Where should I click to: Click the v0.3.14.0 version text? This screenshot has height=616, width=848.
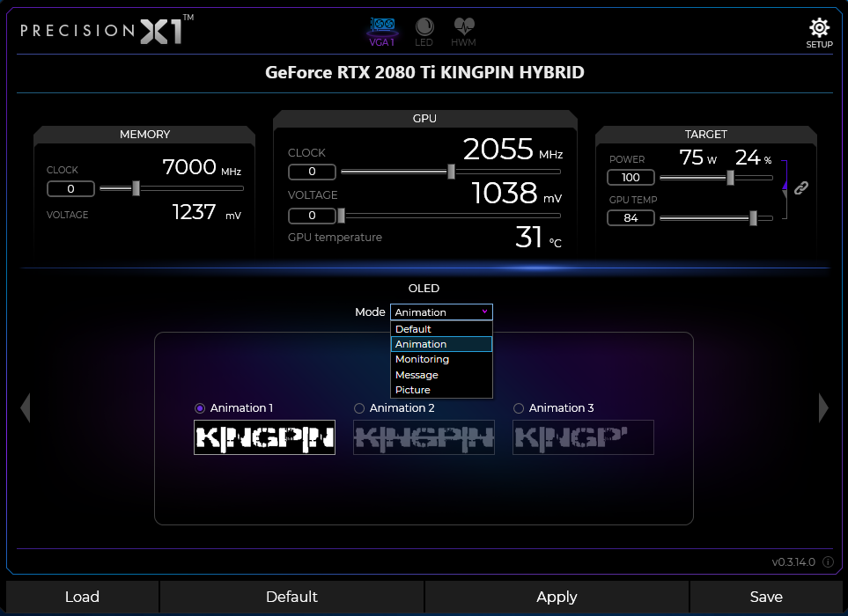(x=793, y=562)
